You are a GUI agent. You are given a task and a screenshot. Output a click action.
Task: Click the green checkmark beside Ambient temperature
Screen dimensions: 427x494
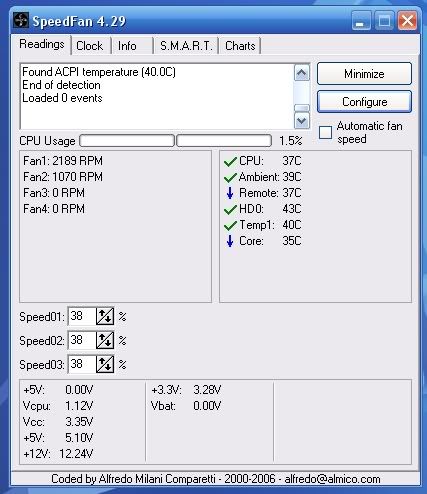[x=230, y=178]
